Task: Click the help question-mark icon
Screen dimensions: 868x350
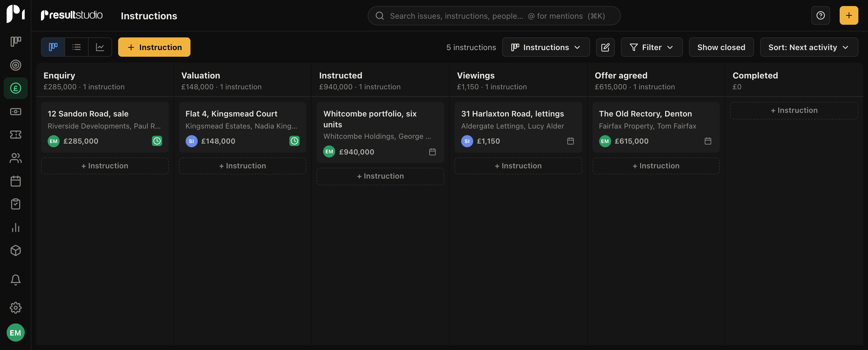Action: [x=820, y=15]
